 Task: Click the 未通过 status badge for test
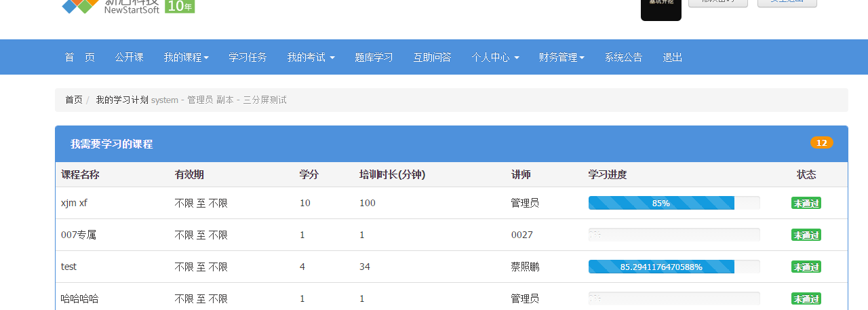tap(806, 267)
